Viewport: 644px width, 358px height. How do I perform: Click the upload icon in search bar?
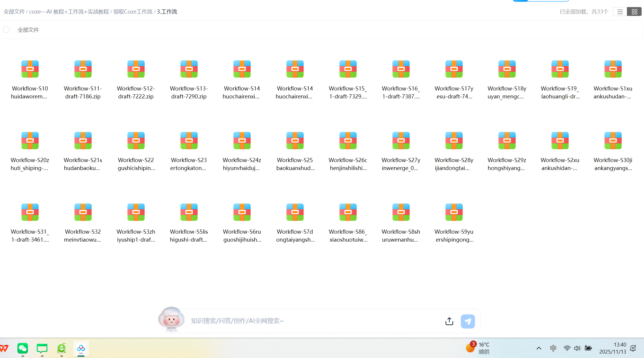click(449, 321)
